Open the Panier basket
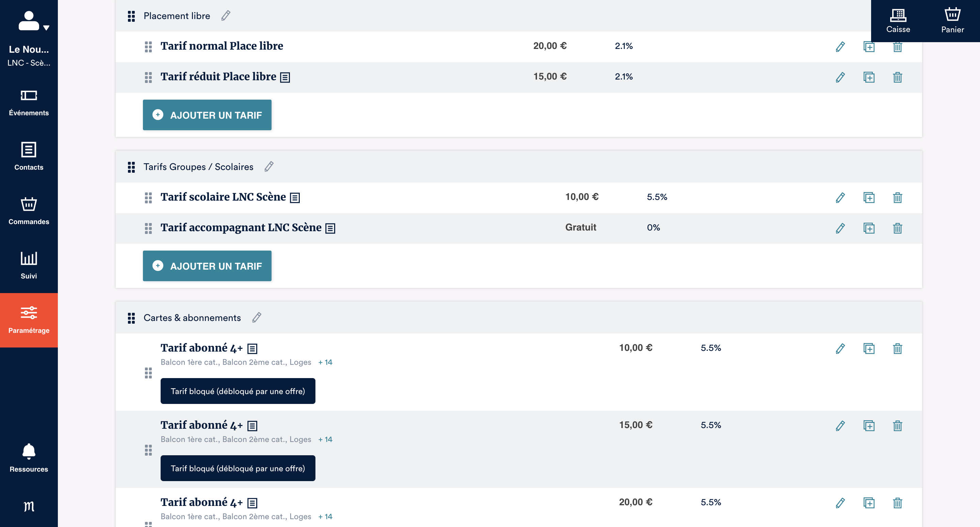The height and width of the screenshot is (527, 980). (952, 21)
